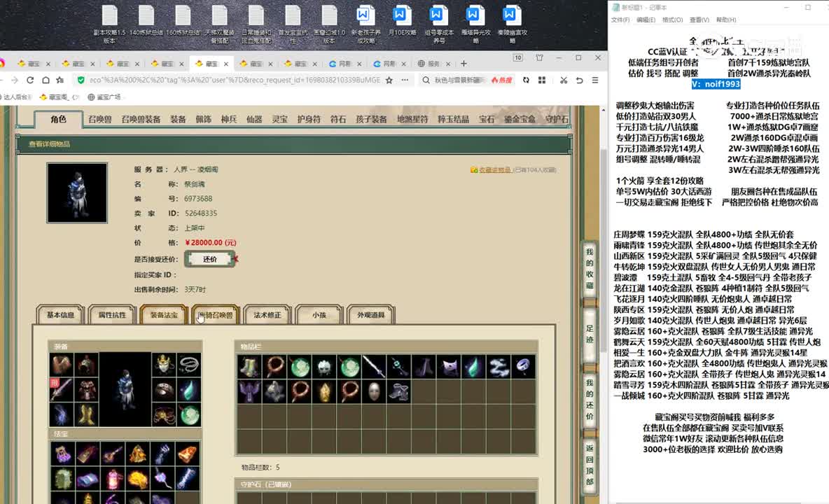Open the equipped golden mask helmet
The width and height of the screenshot is (829, 504).
(163, 365)
